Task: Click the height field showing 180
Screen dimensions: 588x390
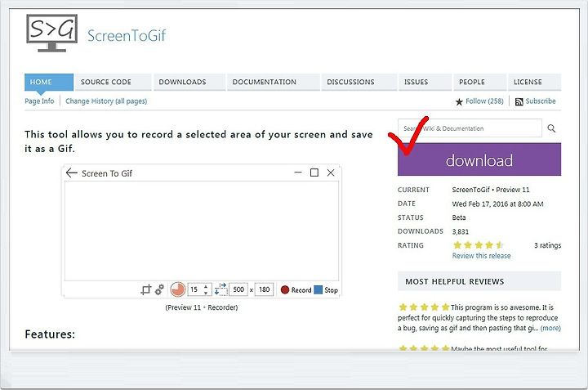Action: (264, 289)
